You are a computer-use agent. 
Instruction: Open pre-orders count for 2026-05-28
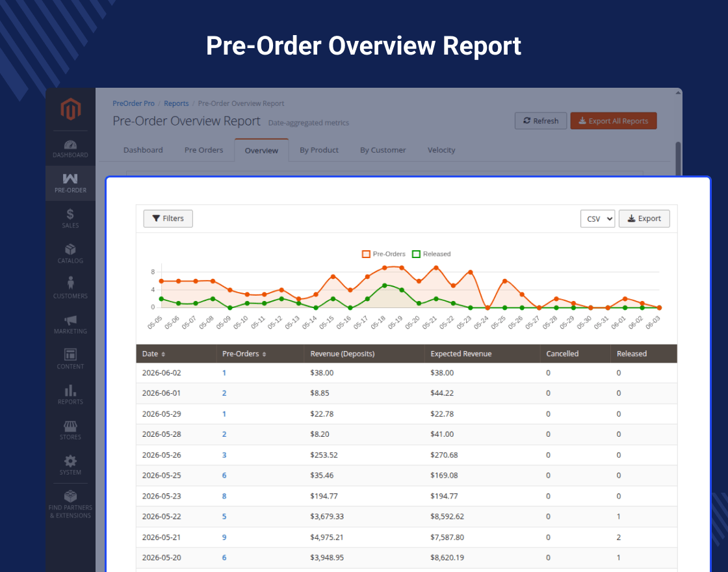click(224, 434)
